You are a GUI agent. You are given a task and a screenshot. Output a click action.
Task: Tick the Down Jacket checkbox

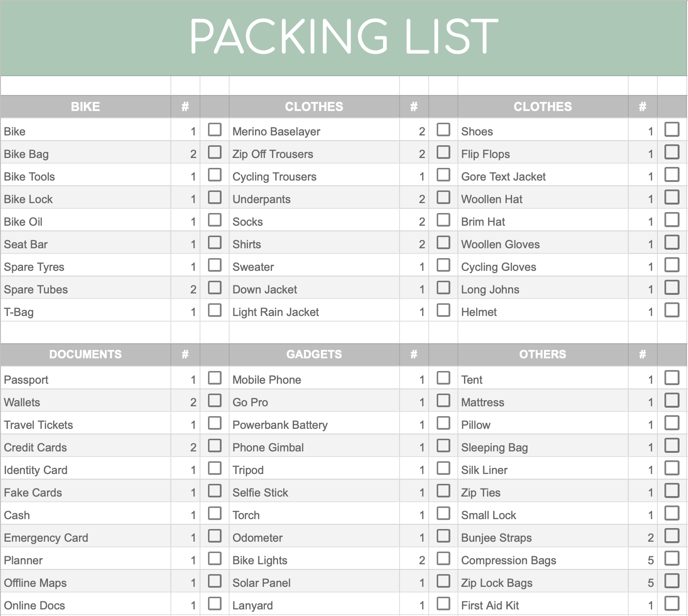pos(443,287)
